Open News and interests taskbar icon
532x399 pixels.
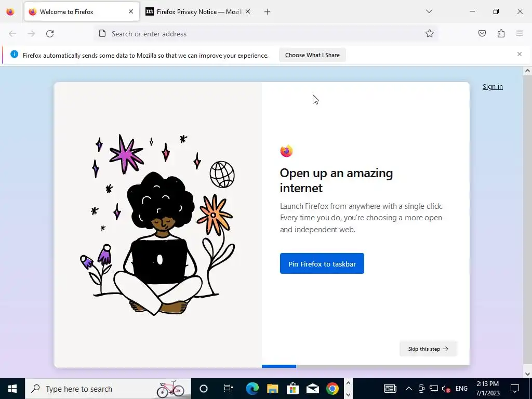coord(390,389)
